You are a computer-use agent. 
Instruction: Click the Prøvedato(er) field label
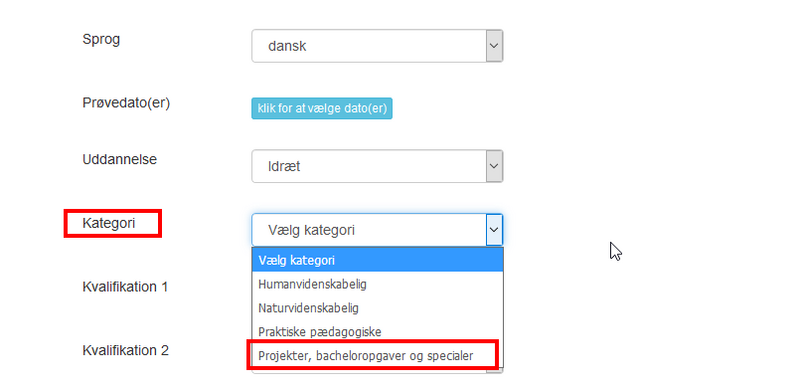pos(126,103)
